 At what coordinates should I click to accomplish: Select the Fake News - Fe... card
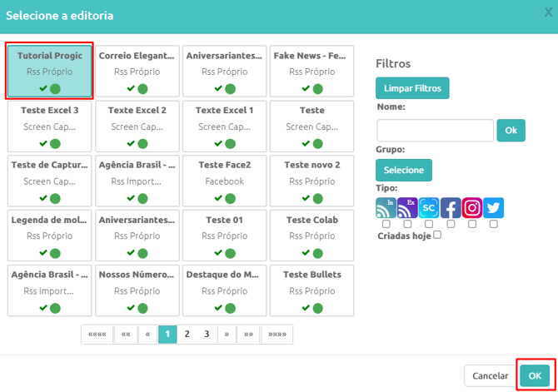coord(311,71)
